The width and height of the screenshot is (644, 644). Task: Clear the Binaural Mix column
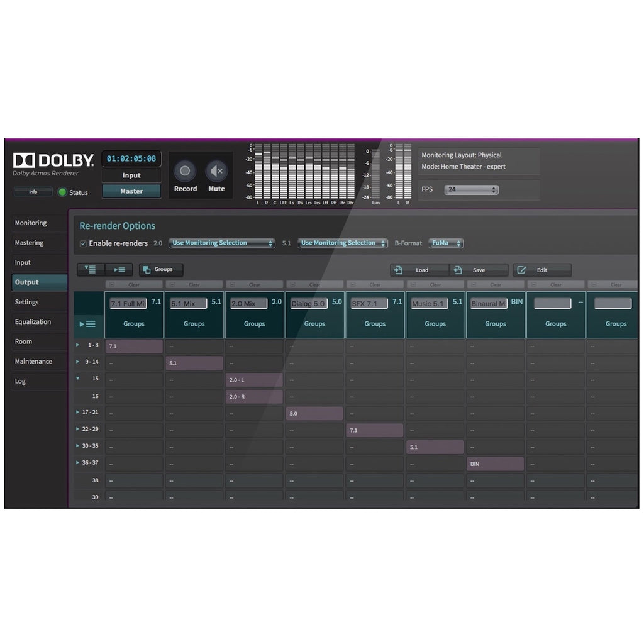496,285
